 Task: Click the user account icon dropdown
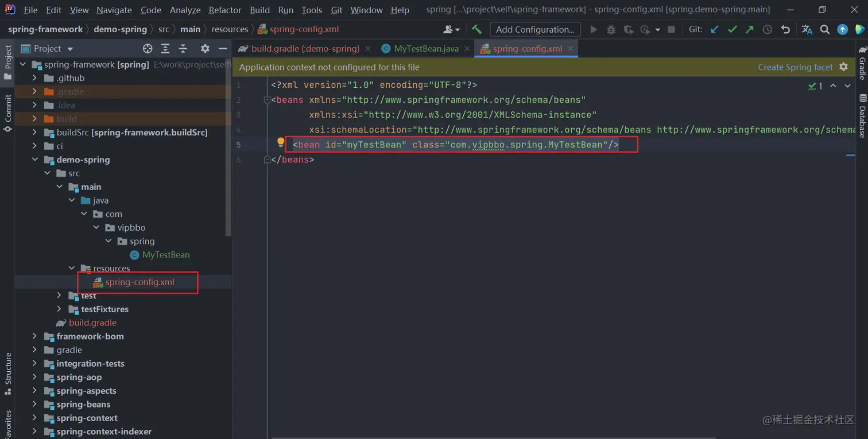452,29
